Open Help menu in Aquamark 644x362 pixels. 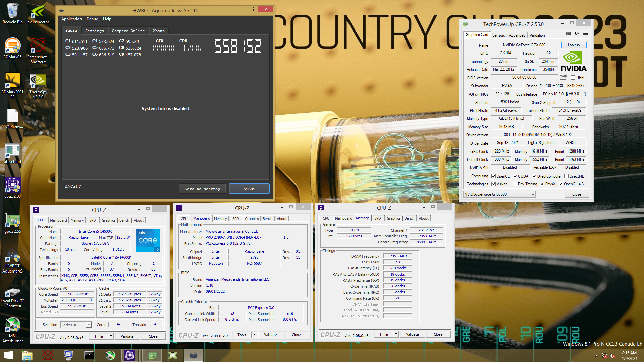pos(107,19)
